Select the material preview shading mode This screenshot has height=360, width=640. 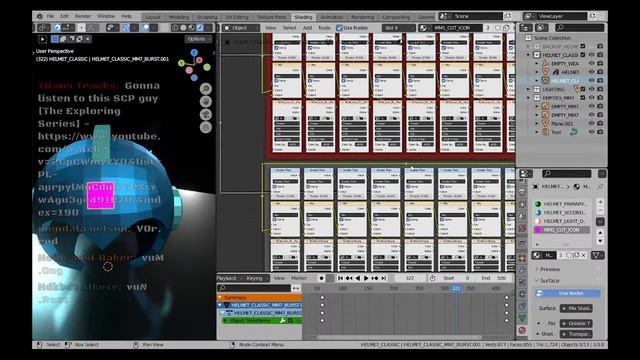click(x=191, y=28)
